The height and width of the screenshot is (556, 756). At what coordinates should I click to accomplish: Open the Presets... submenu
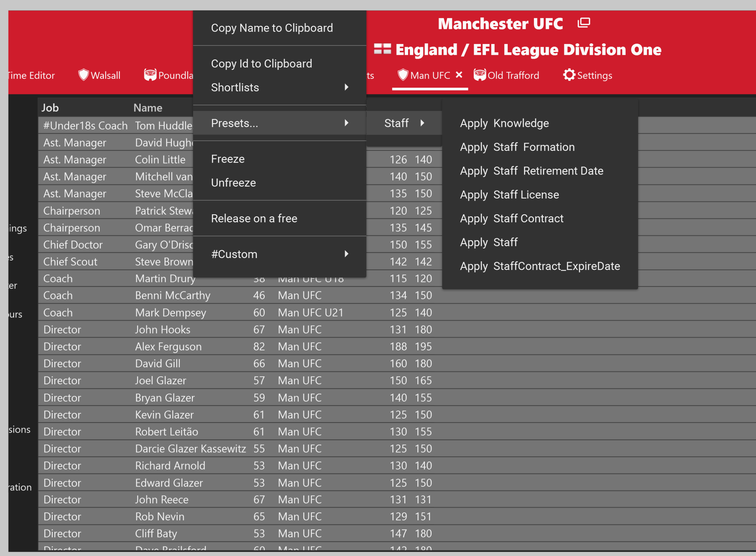[279, 123]
